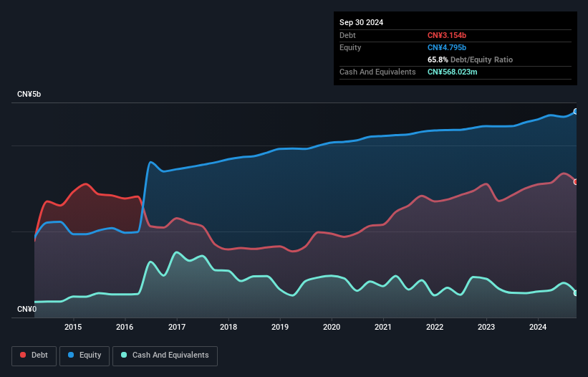Select the Cash endpoint marker on chart

[576, 293]
